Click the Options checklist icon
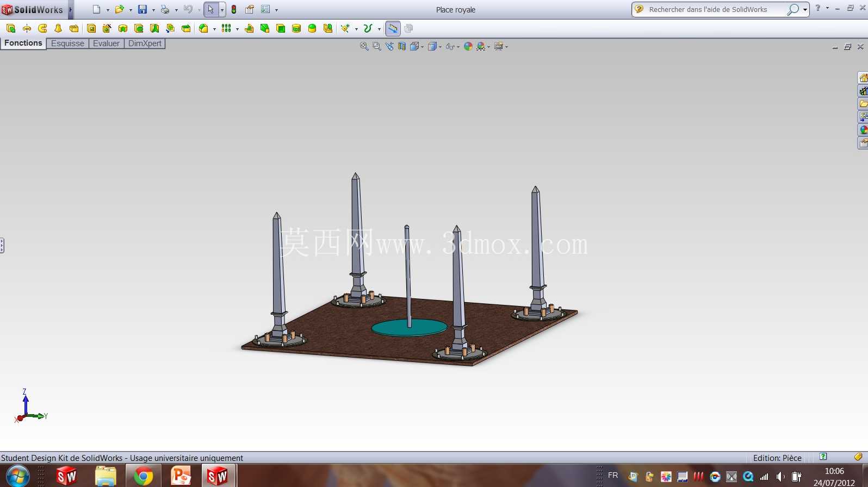Screen dimensions: 868x487 265,9
